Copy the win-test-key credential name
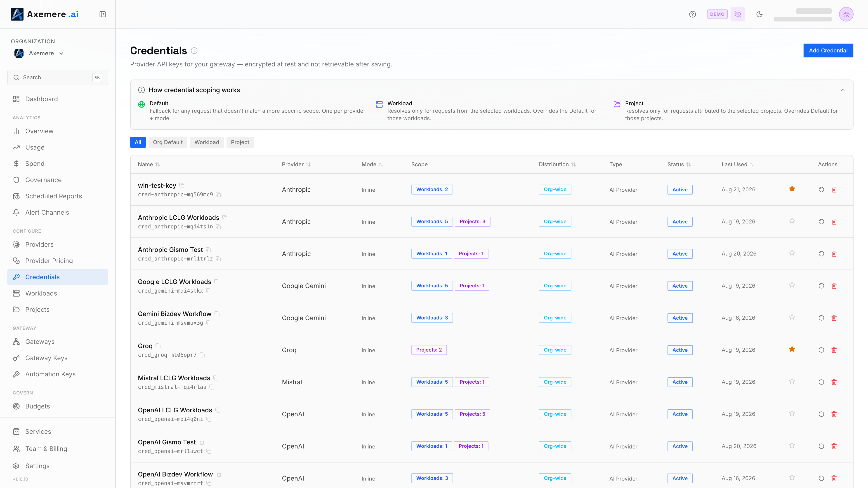Image resolution: width=868 pixels, height=488 pixels. (182, 185)
